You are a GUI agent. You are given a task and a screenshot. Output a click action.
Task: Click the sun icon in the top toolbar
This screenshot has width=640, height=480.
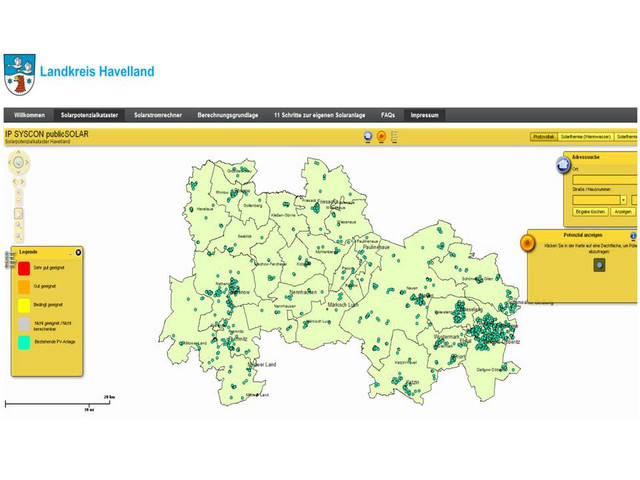tap(381, 136)
